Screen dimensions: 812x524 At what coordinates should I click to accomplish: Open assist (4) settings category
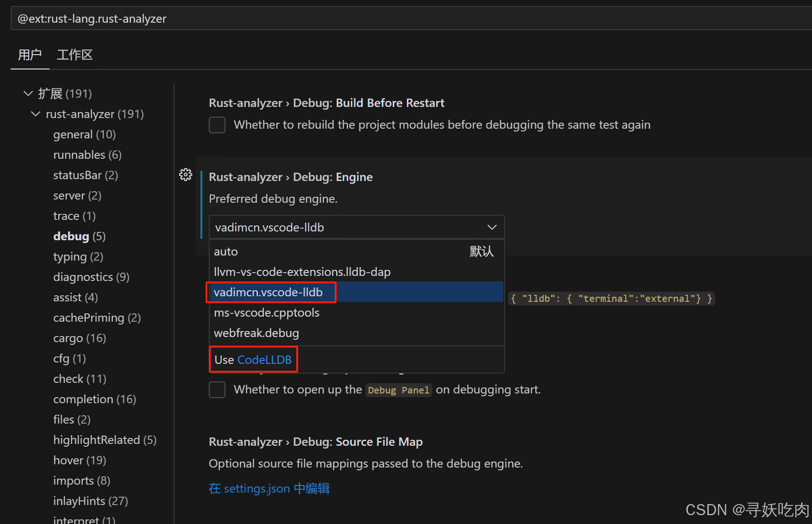(75, 297)
